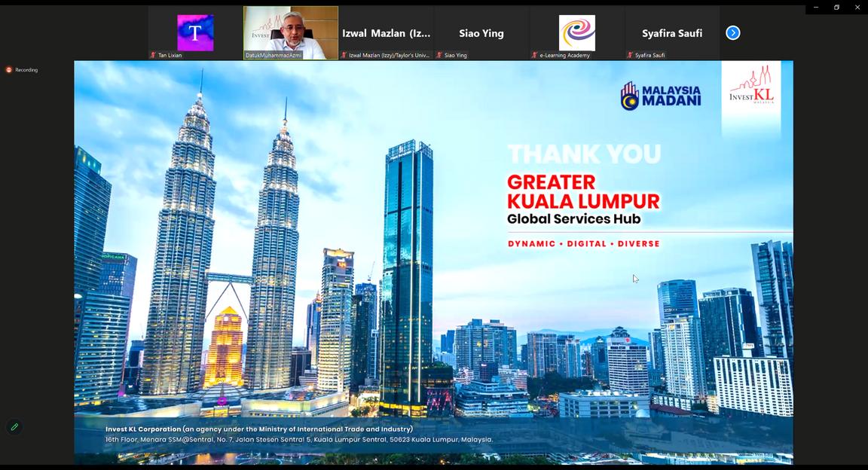Viewport: 868px width, 470px height.
Task: Click muted mic icon beside e-Learning Academy
Action: 534,55
